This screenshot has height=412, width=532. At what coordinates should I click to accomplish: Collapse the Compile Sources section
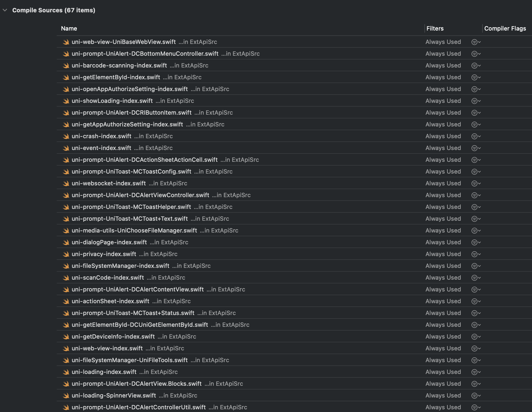5,10
